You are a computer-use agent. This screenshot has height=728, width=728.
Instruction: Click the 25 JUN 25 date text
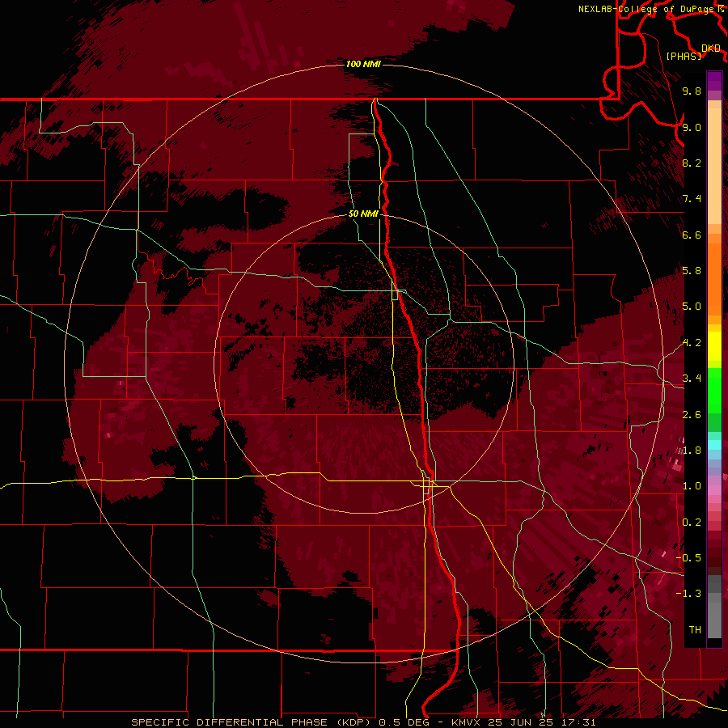[x=522, y=722]
